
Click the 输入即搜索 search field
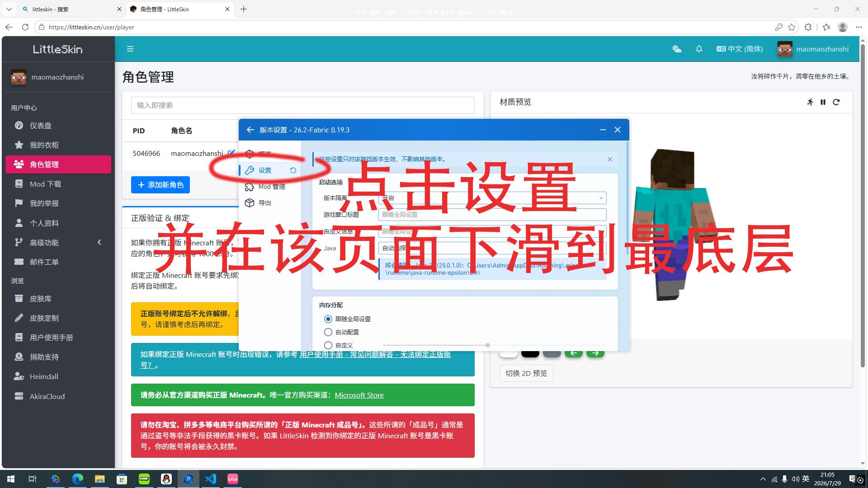click(x=303, y=105)
